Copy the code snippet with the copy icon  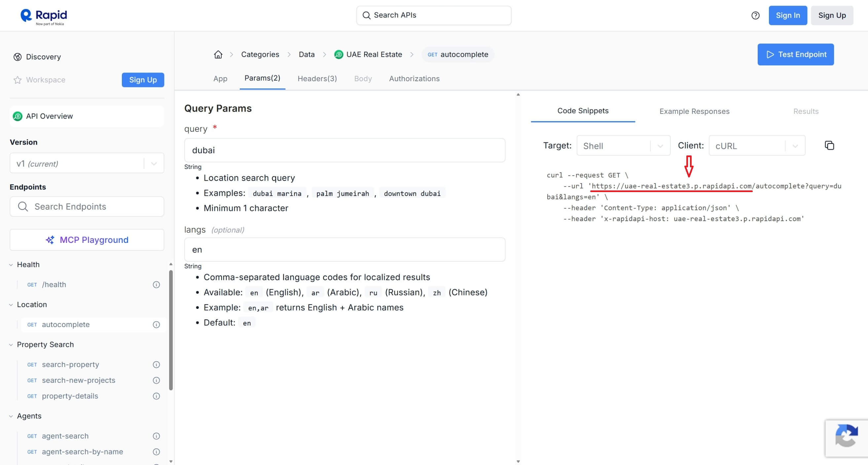coord(829,146)
